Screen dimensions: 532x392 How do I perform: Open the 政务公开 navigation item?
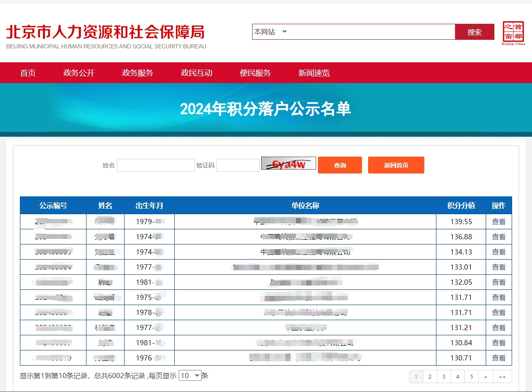coord(79,73)
